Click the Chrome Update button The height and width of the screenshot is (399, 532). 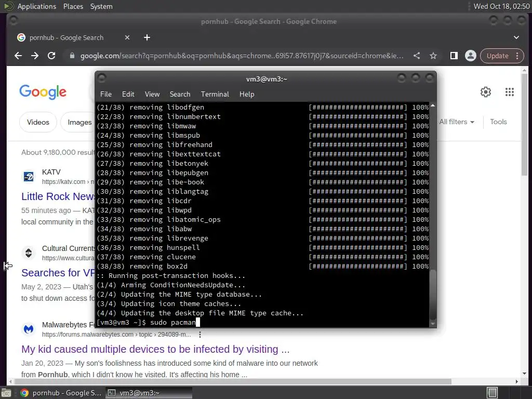pyautogui.click(x=497, y=56)
